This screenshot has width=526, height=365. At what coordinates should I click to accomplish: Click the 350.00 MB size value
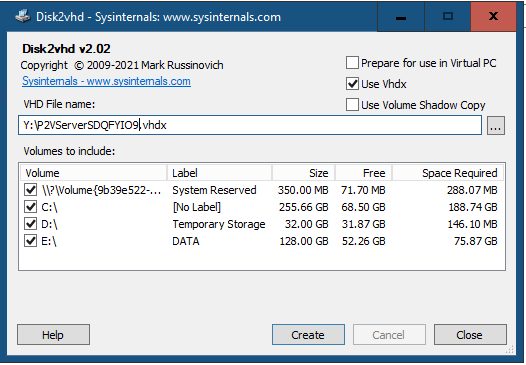point(303,190)
